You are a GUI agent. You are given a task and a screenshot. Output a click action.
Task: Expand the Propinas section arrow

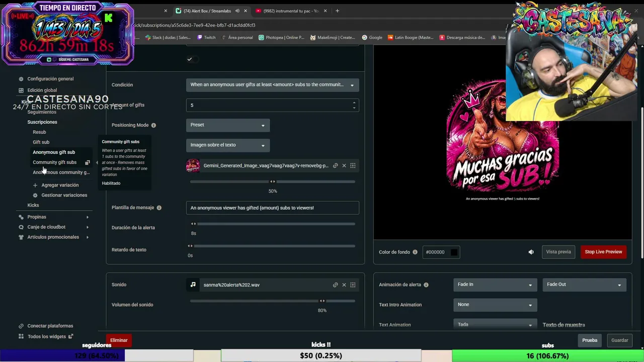[88, 217]
